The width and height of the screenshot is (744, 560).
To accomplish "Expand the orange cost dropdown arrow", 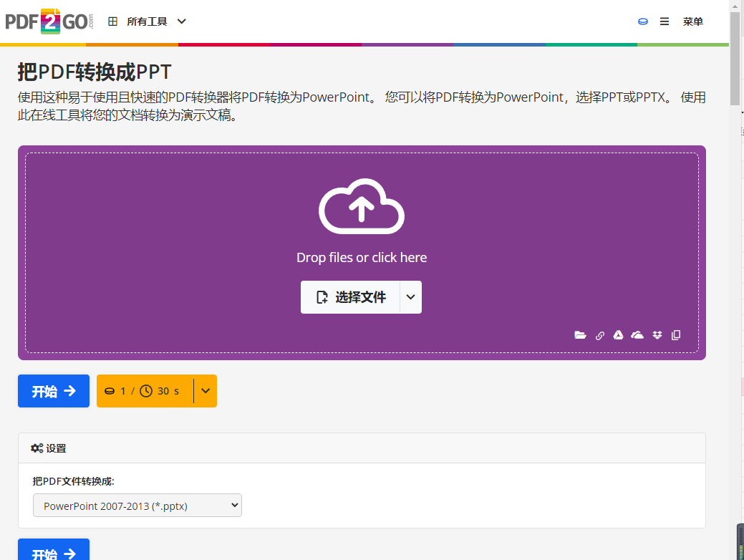I will tap(206, 391).
